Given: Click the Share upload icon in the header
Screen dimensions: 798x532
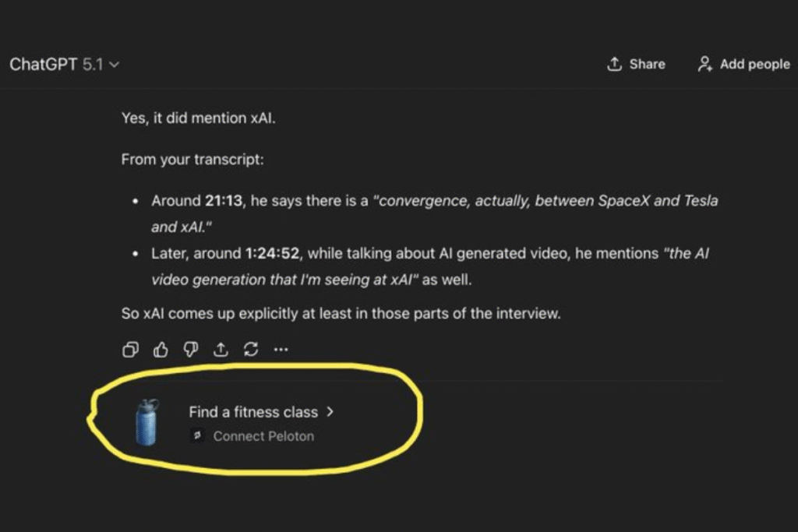Looking at the screenshot, I should tap(614, 65).
